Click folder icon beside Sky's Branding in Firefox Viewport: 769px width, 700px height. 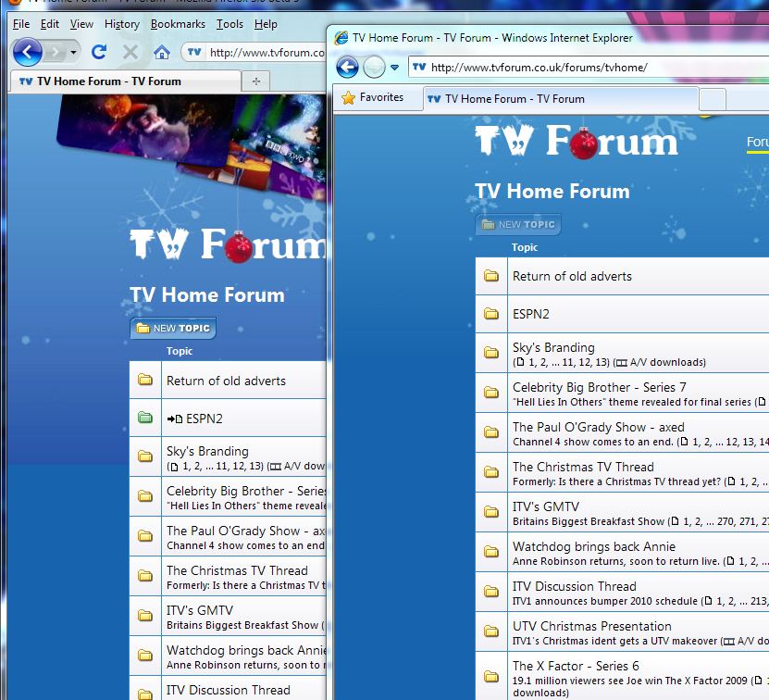click(145, 456)
